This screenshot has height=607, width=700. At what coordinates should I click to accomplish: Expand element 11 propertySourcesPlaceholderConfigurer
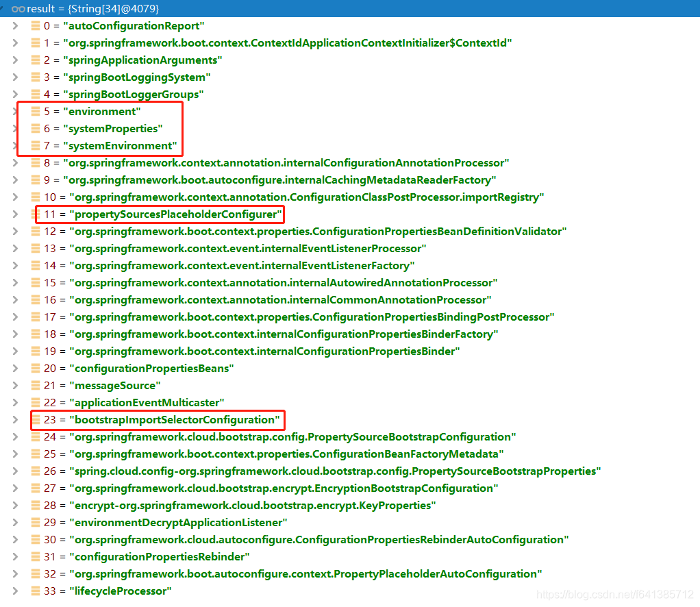15,214
